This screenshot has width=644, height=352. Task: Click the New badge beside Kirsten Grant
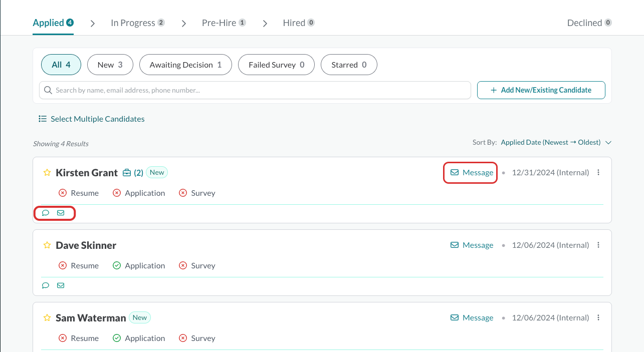pyautogui.click(x=157, y=172)
